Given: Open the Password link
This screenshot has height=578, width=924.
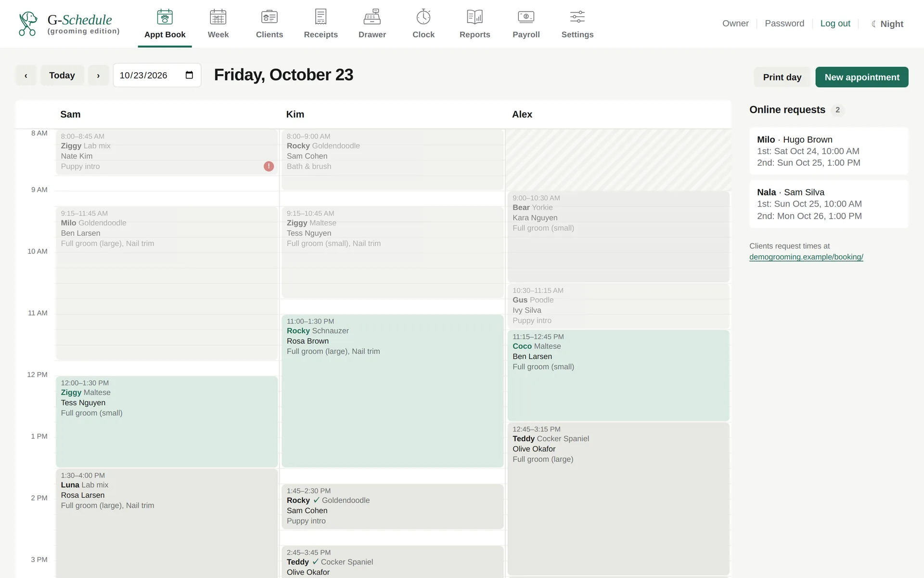Looking at the screenshot, I should [784, 23].
